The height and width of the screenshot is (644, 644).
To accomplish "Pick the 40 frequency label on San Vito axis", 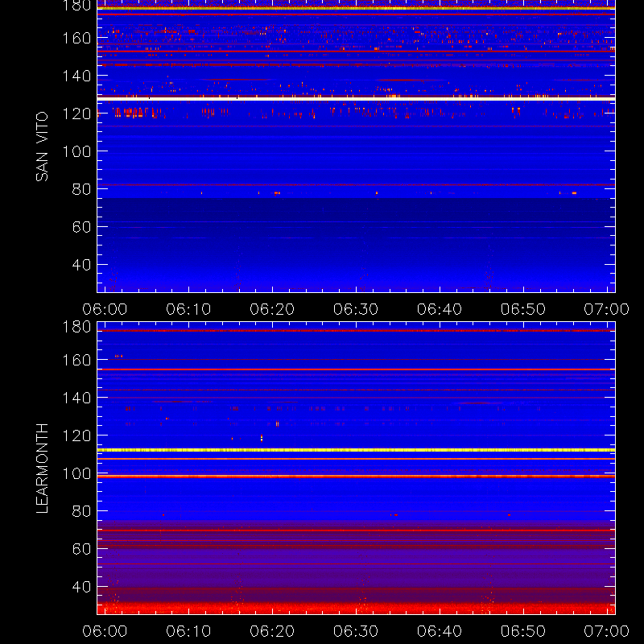I will point(81,265).
